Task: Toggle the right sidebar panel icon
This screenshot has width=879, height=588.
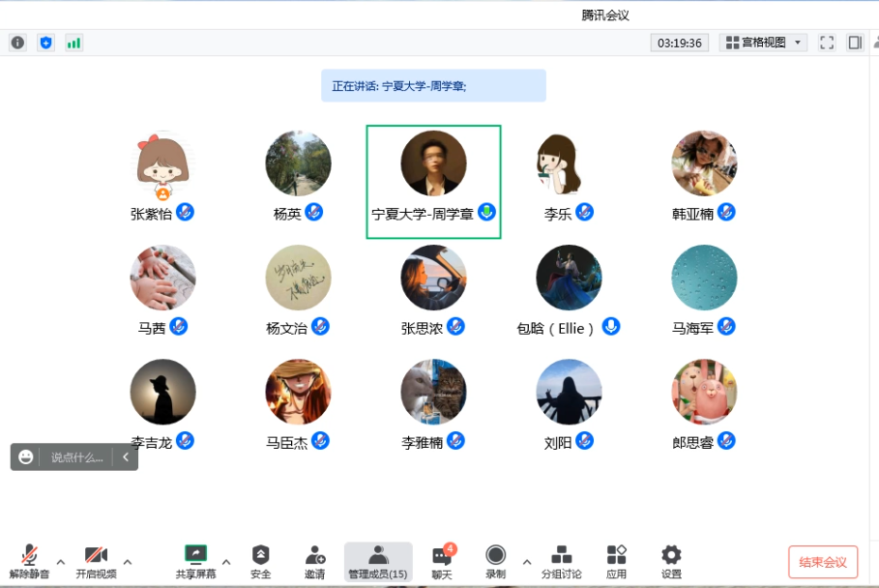Action: [855, 43]
